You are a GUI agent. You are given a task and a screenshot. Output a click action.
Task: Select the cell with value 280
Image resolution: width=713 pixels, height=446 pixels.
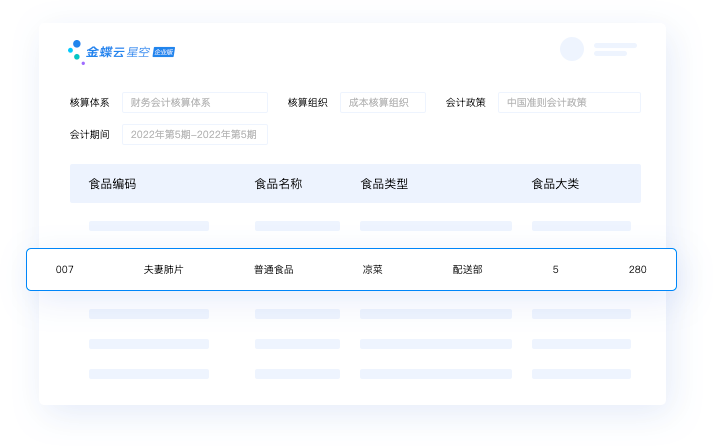tap(638, 270)
